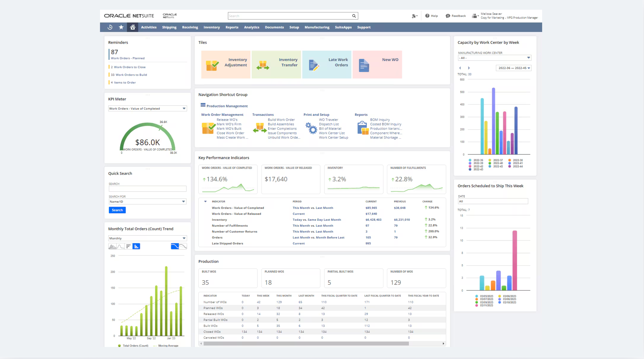This screenshot has height=359, width=644.
Task: Open the Monthly period dropdown
Action: tap(147, 238)
